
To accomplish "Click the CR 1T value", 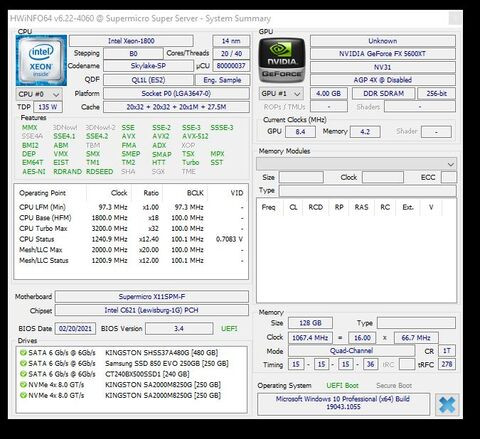I will coord(447,351).
